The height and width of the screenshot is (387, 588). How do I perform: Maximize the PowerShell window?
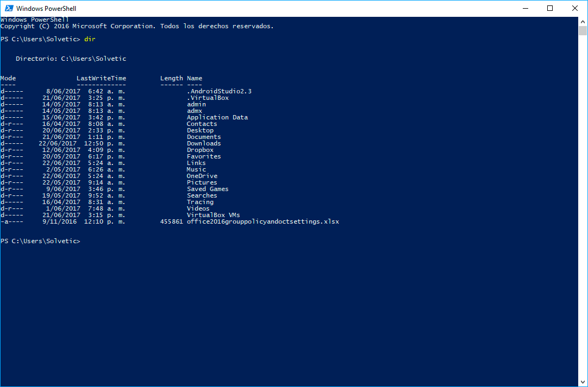coord(550,8)
